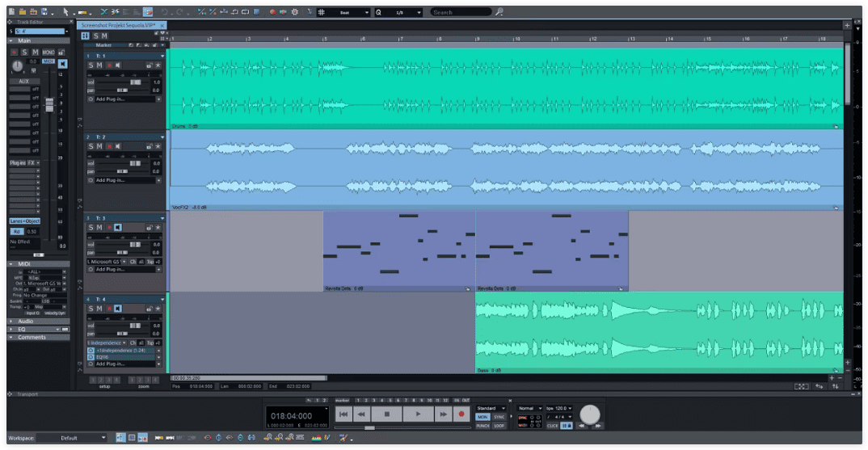This screenshot has height=450, width=868.
Task: Click the red Record button in transport
Action: (461, 414)
